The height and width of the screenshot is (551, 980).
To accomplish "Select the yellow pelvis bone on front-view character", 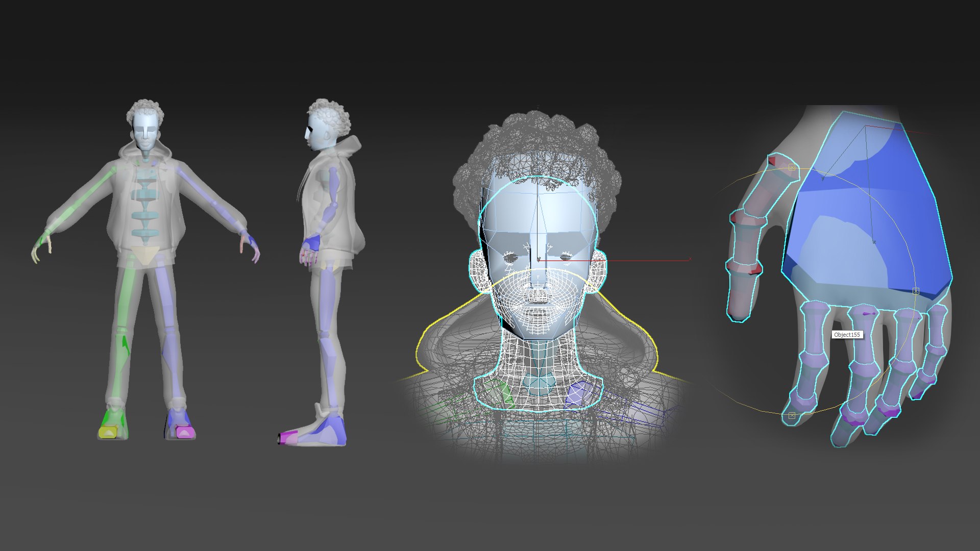I will click(x=145, y=255).
